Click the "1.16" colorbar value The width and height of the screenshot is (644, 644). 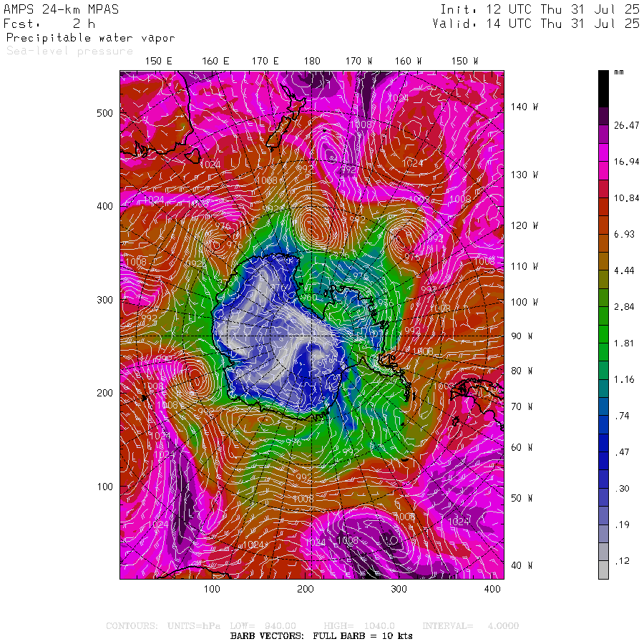coord(624,379)
